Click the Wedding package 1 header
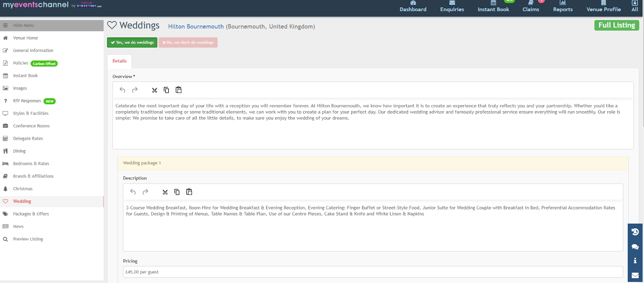This screenshot has width=644, height=283. click(373, 163)
